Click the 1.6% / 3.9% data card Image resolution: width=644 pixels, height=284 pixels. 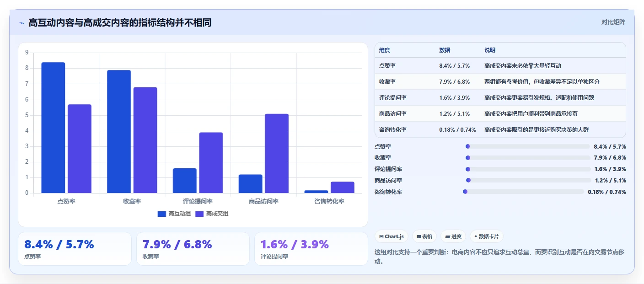(x=311, y=249)
